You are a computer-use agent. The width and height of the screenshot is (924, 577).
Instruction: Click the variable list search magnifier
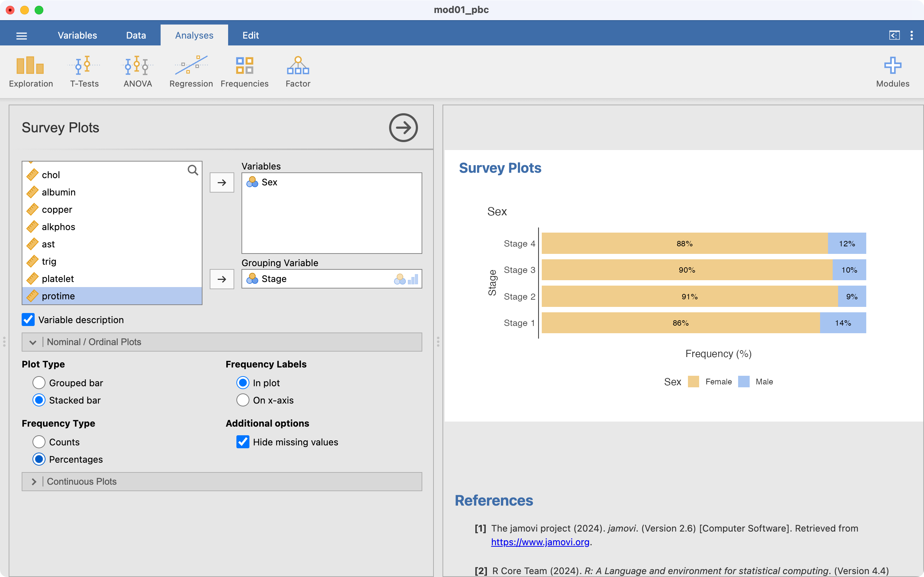point(193,170)
